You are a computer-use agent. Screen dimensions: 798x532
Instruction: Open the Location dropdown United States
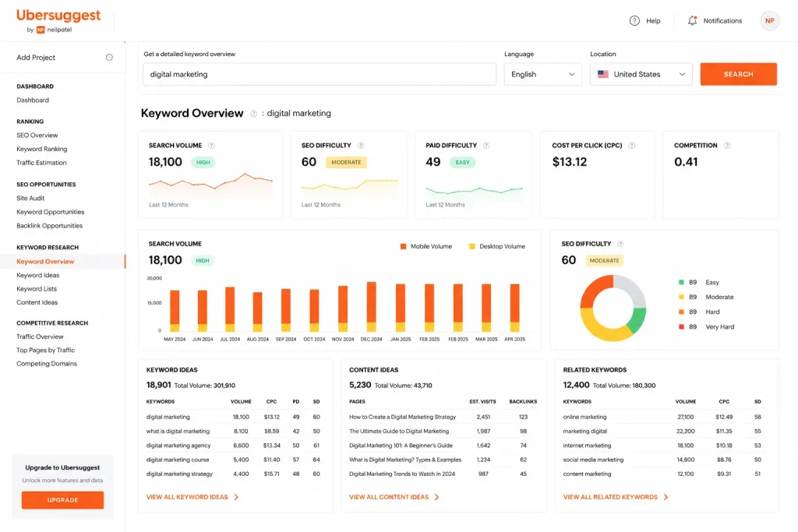pyautogui.click(x=641, y=74)
